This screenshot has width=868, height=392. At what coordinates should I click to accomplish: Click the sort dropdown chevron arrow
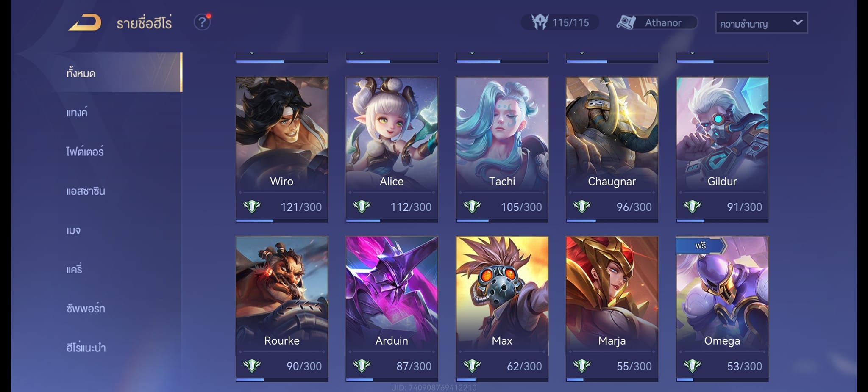[x=797, y=22]
